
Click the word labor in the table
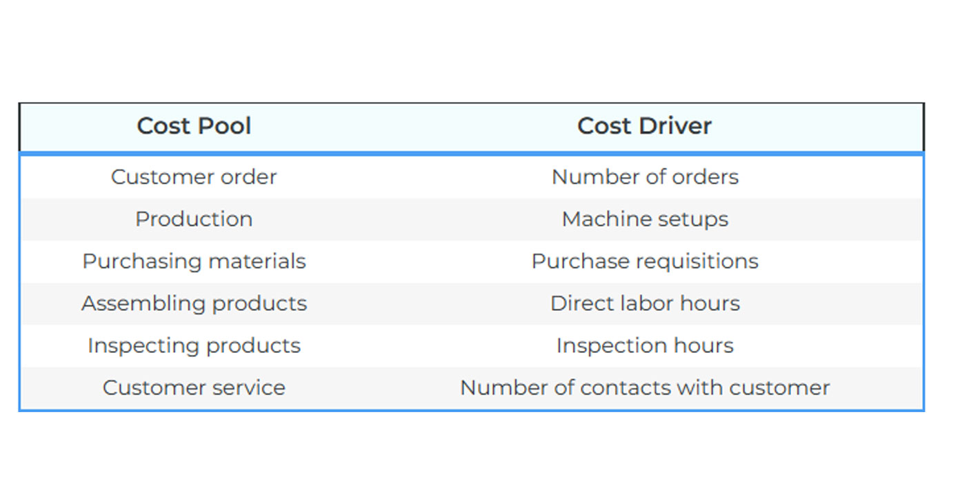[646, 303]
